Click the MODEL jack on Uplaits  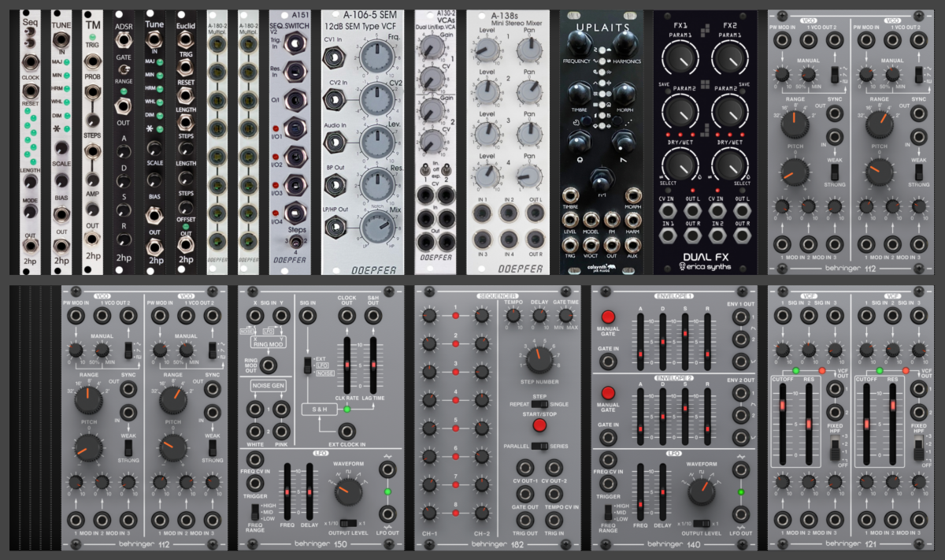(x=590, y=218)
